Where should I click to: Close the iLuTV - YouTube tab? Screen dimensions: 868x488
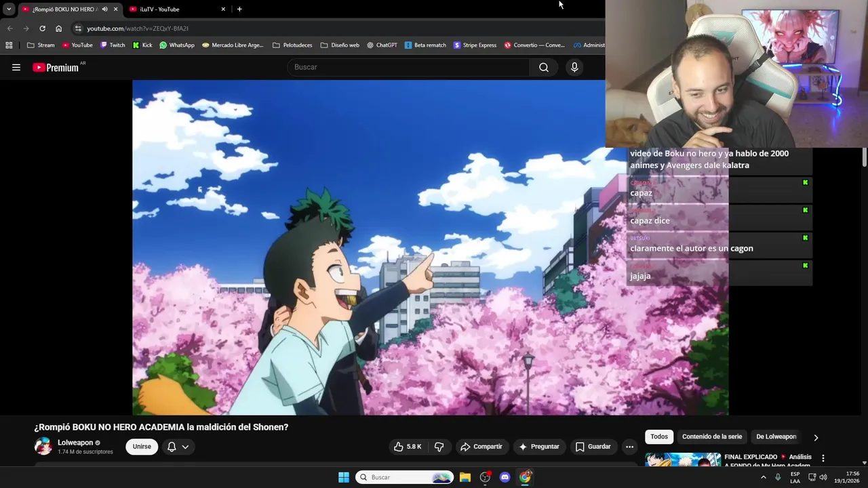223,9
